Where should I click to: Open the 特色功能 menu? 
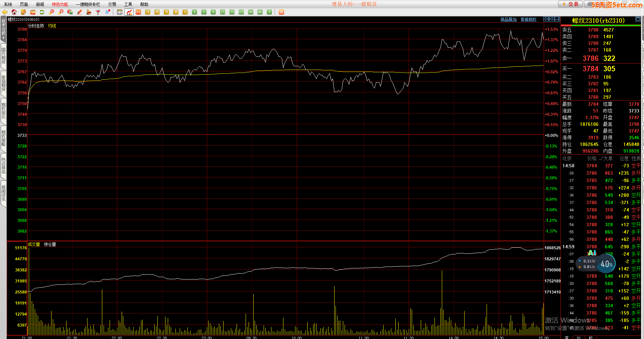(x=60, y=4)
